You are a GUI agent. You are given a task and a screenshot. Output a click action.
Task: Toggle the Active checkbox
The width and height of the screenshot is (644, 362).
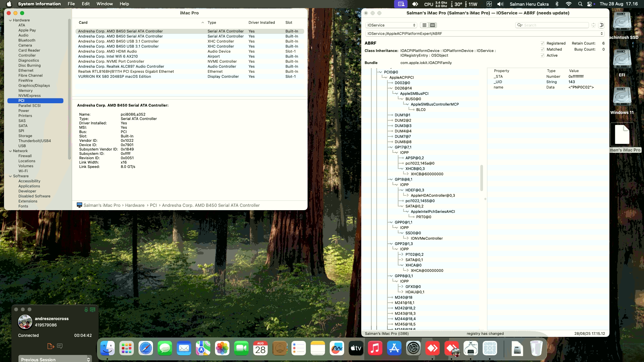[x=542, y=55]
